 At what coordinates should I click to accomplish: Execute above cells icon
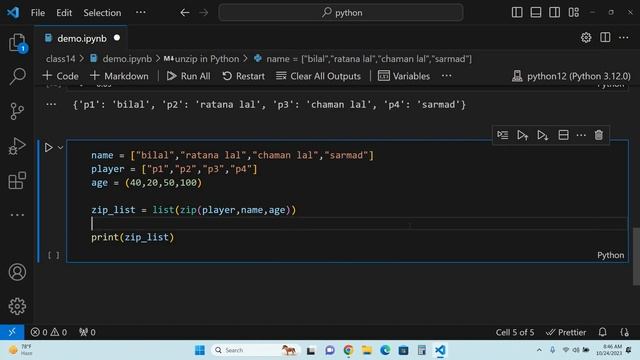tap(522, 135)
